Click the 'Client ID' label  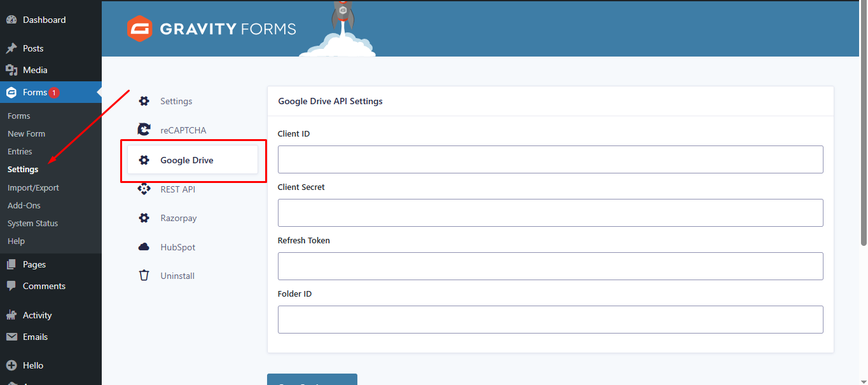(x=294, y=134)
